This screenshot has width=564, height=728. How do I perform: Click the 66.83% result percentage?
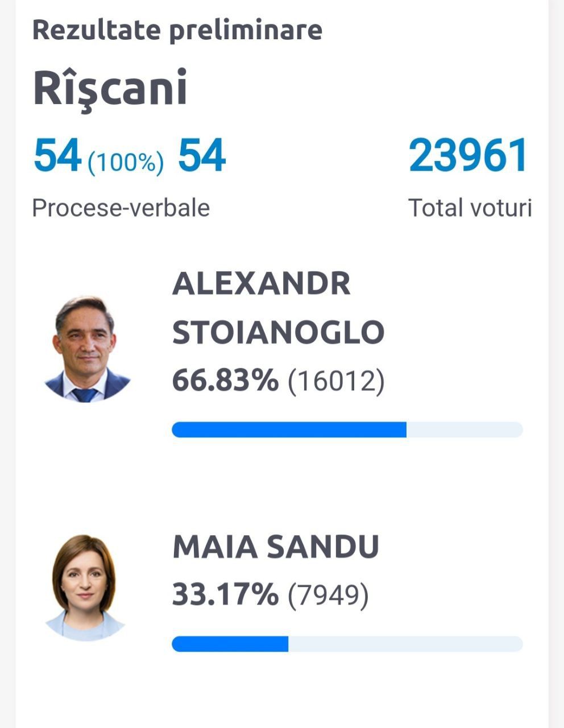[x=226, y=380]
